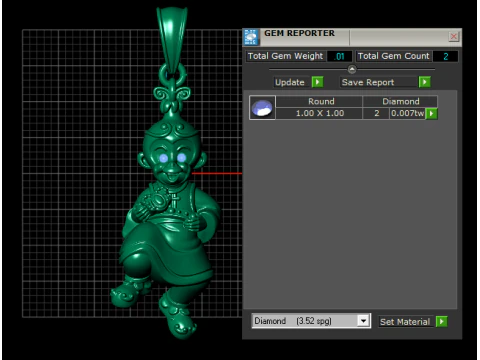Viewport: 480px width, 360px height.
Task: Click the Set Material button label
Action: (405, 322)
